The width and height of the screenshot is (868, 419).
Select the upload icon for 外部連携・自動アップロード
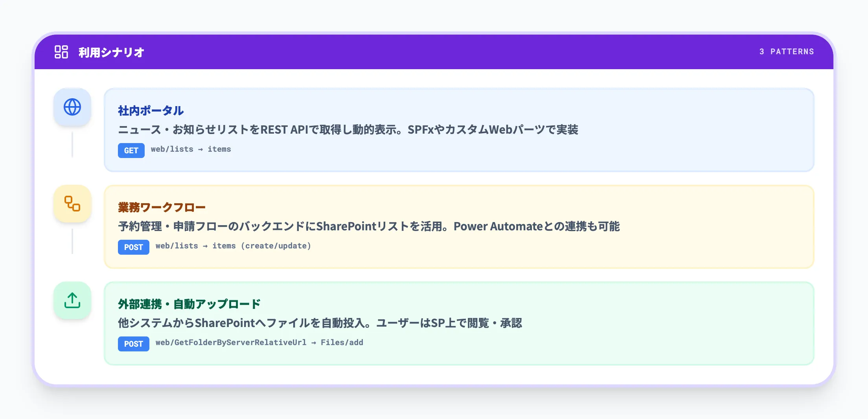[x=72, y=300]
